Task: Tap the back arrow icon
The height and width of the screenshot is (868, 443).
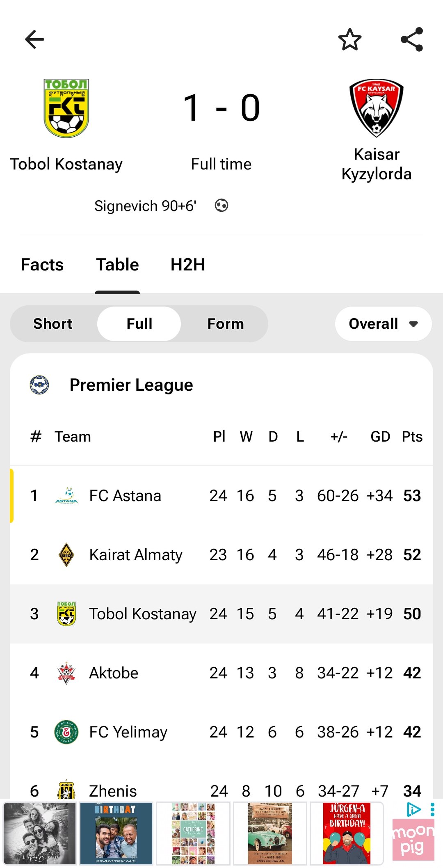Action: (x=34, y=40)
